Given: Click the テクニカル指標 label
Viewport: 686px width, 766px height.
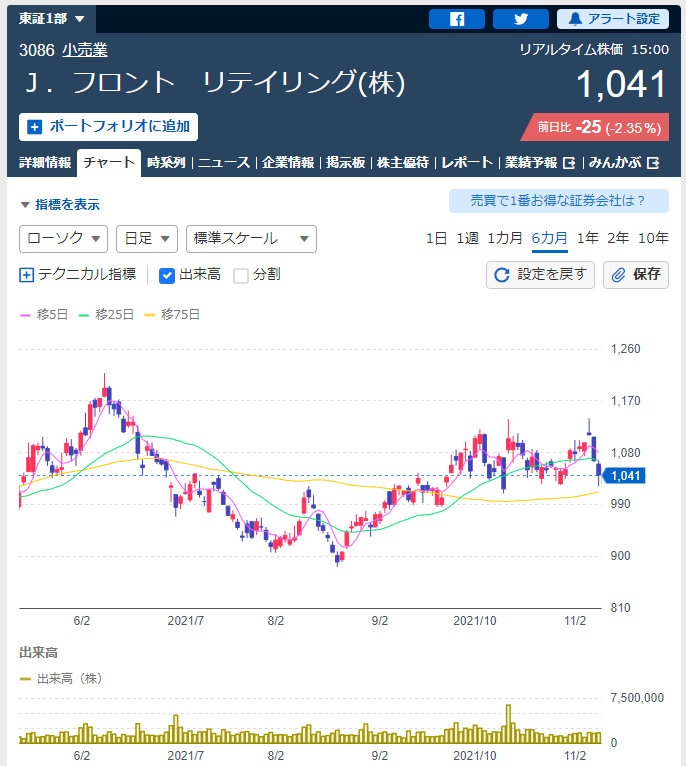Looking at the screenshot, I should 87,275.
